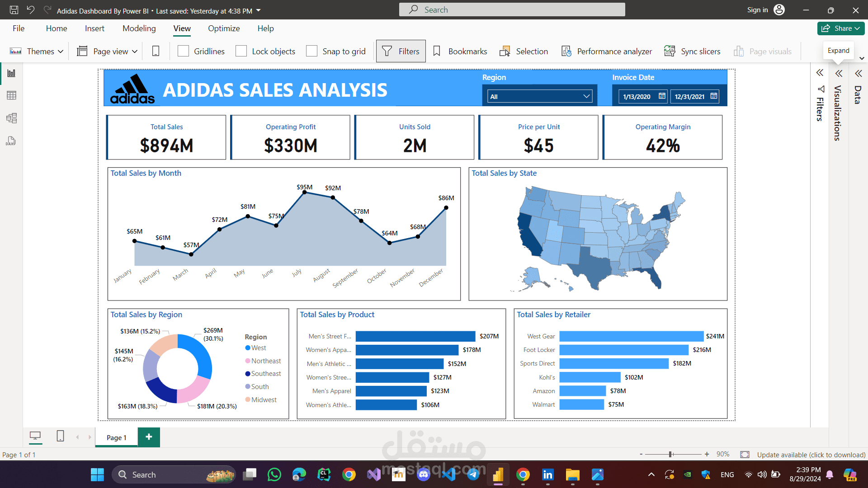Open the Sync slicers pane

pyautogui.click(x=692, y=51)
